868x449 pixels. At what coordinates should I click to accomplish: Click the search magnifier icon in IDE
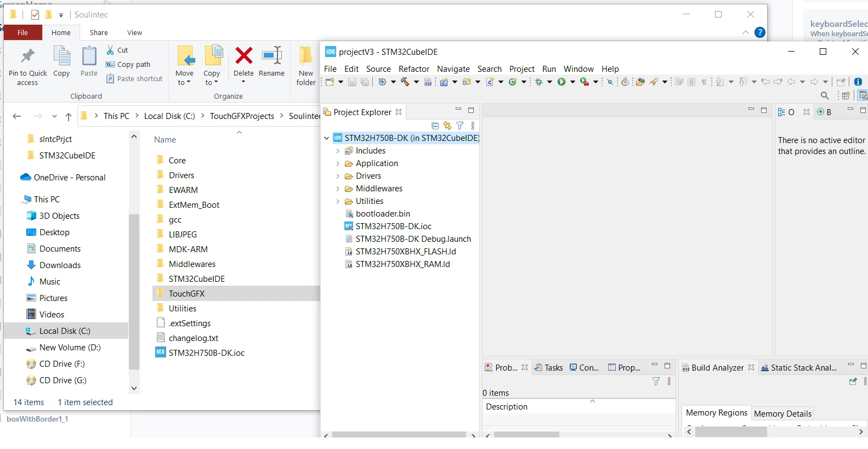pyautogui.click(x=825, y=95)
